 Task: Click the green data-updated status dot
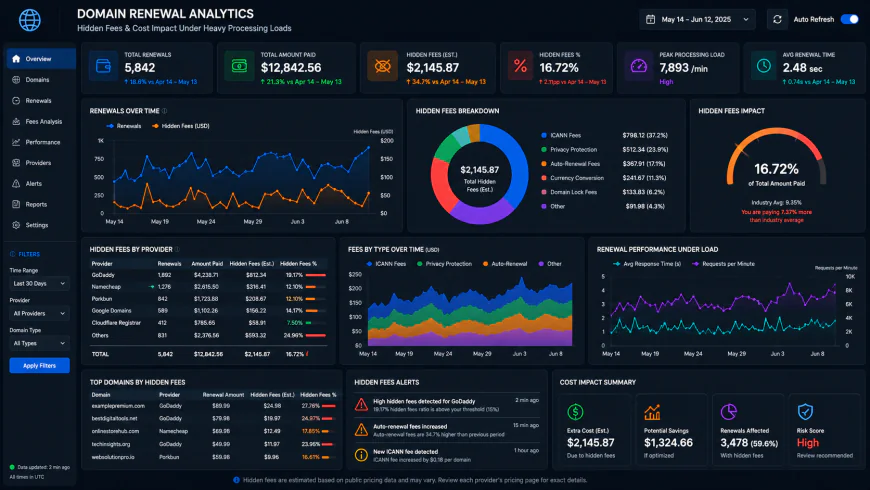pos(12,467)
